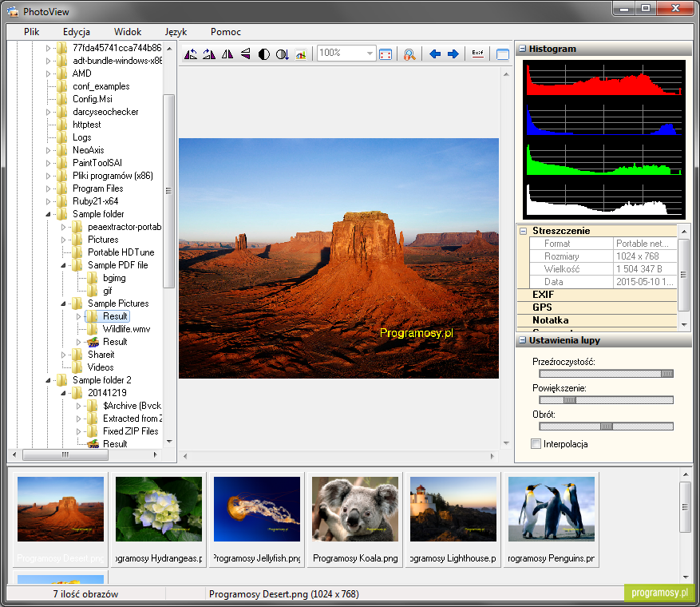The height and width of the screenshot is (607, 700).
Task: Select the Logs folder
Action: tap(81, 137)
